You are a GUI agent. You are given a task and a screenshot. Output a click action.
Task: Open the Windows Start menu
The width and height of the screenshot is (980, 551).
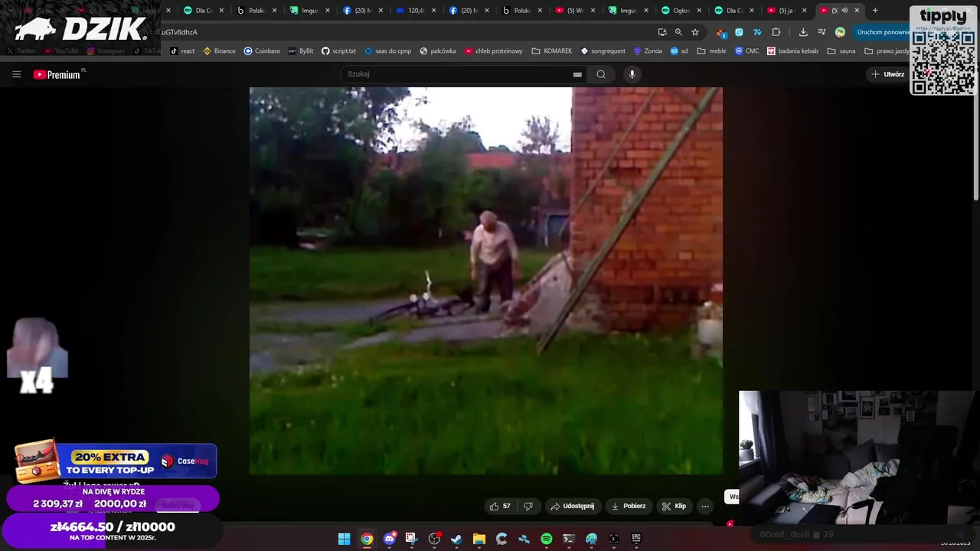click(345, 539)
